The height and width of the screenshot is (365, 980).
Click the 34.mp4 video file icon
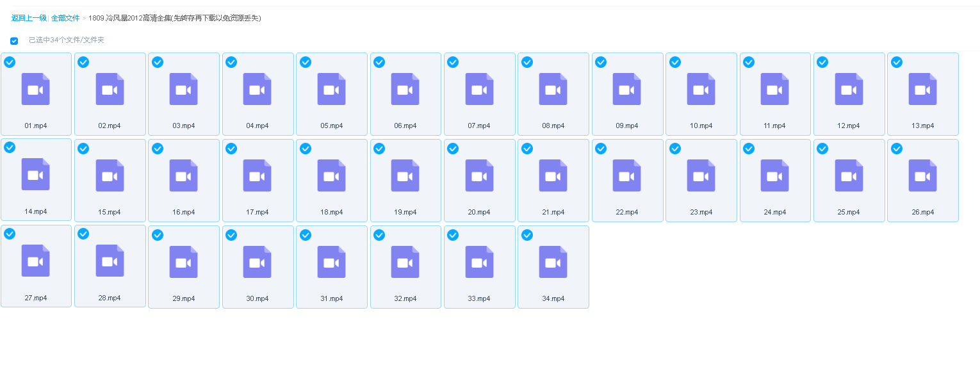[553, 262]
